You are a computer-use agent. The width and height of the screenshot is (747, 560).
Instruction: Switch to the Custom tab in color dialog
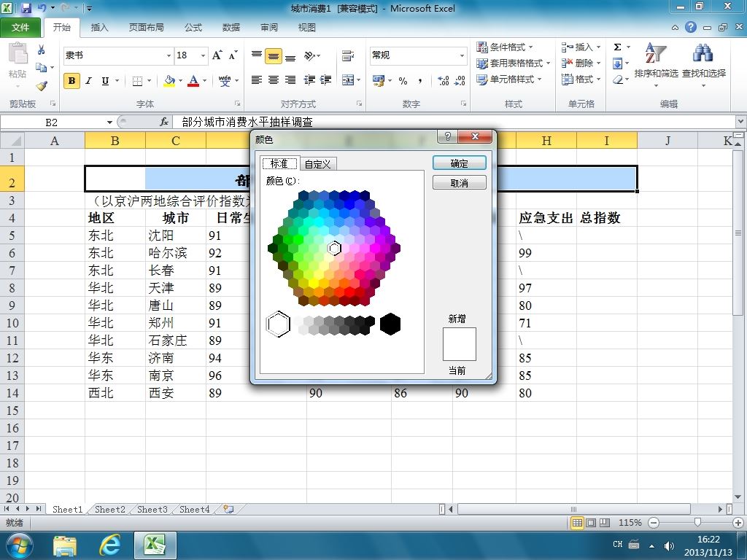pyautogui.click(x=318, y=164)
